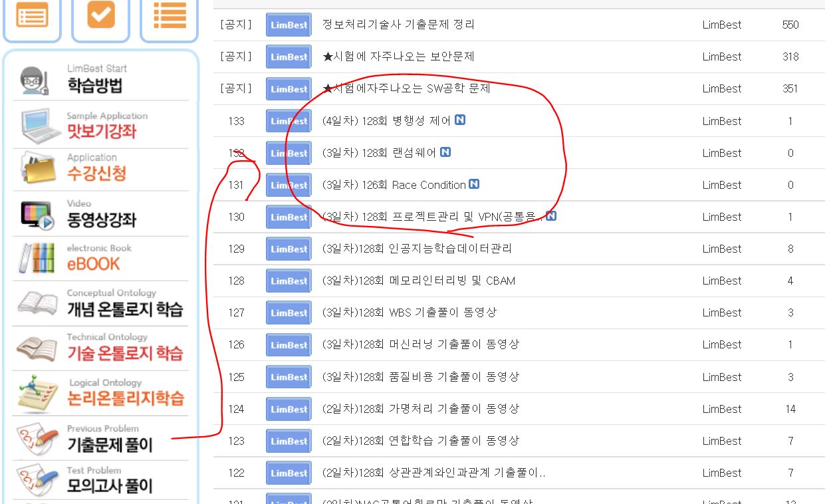Click the 동영상강좌 TV icon
This screenshot has width=833, height=504.
tap(38, 215)
